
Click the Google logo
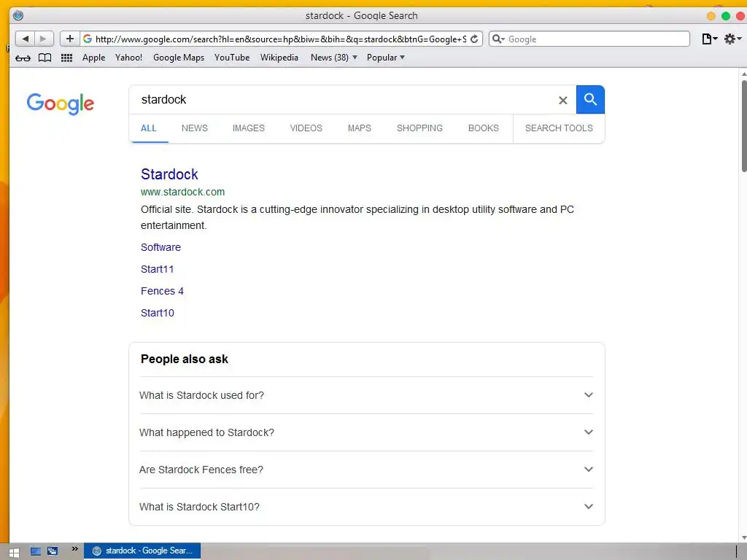[61, 104]
